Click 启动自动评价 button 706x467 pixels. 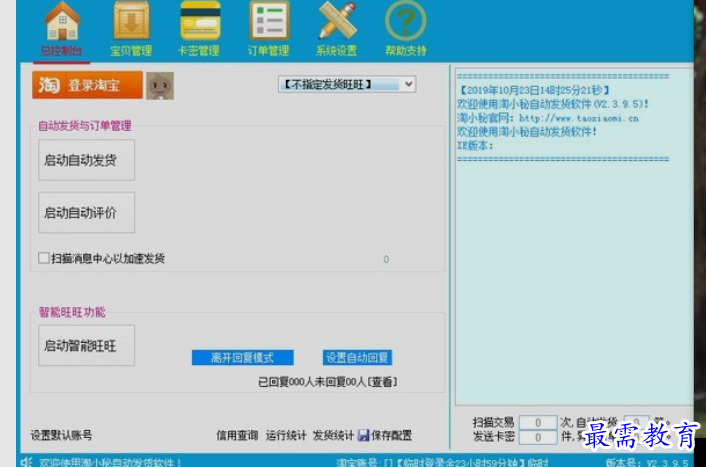(86, 213)
